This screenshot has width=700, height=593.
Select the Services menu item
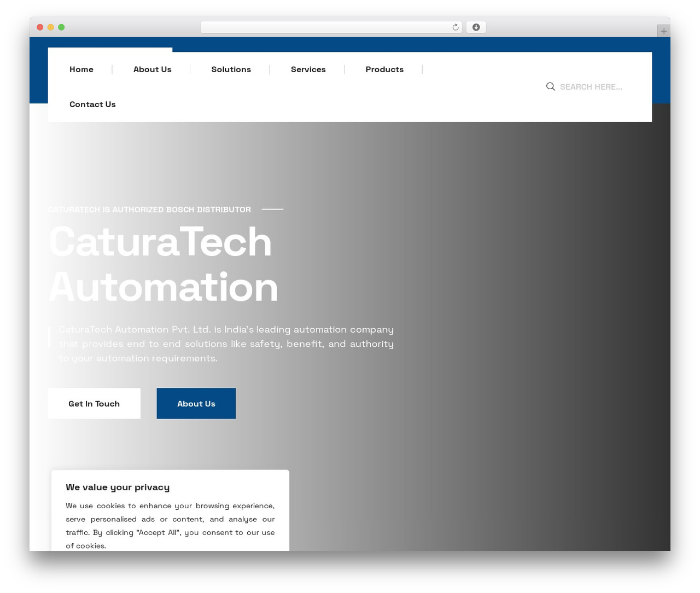(x=308, y=69)
